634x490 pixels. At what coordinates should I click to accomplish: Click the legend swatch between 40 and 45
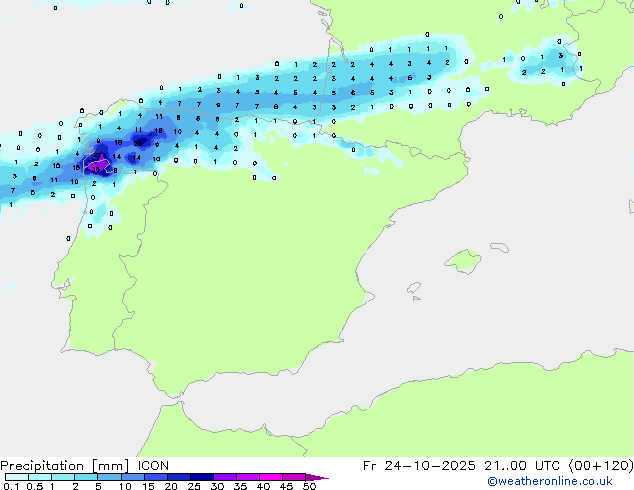coord(271,477)
